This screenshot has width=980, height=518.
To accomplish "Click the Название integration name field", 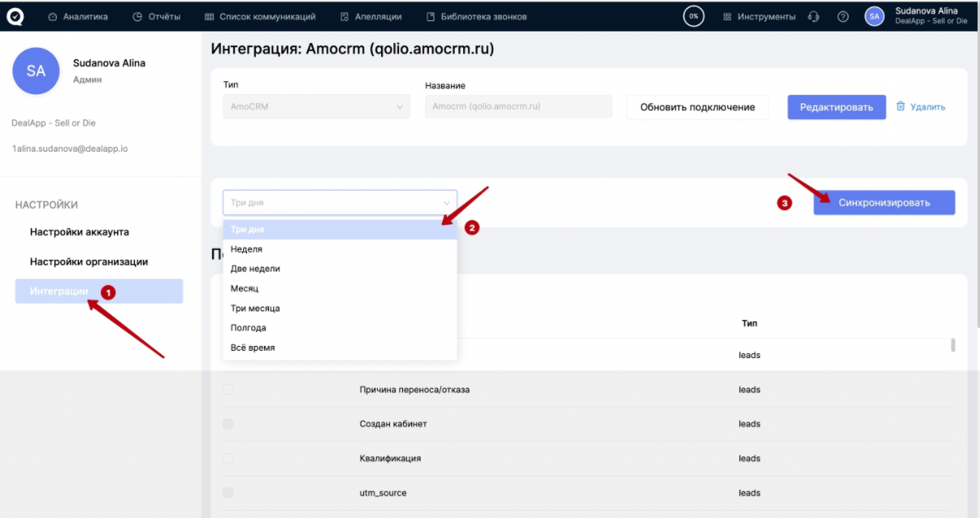I will coord(518,106).
